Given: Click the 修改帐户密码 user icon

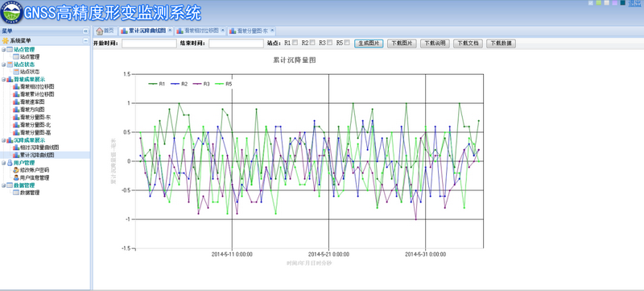Looking at the screenshot, I should click(x=16, y=170).
